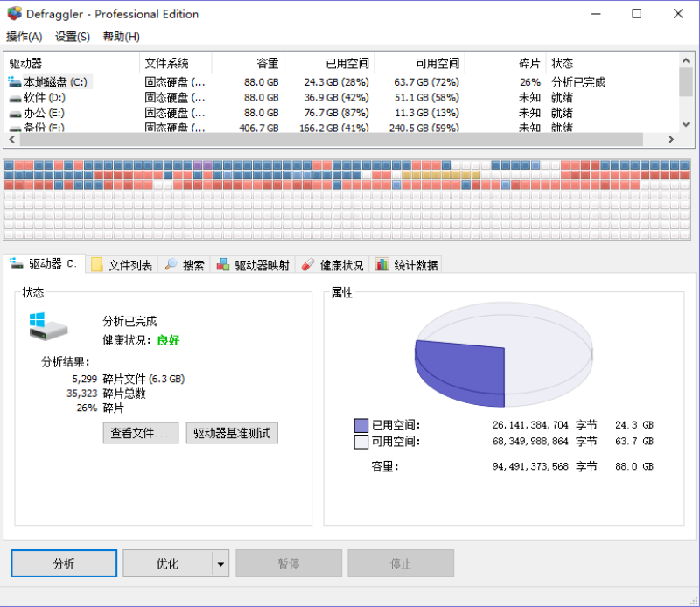Screen dimensions: 700x607
Task: Switch to the 文件列表 tab
Action: coord(122,265)
